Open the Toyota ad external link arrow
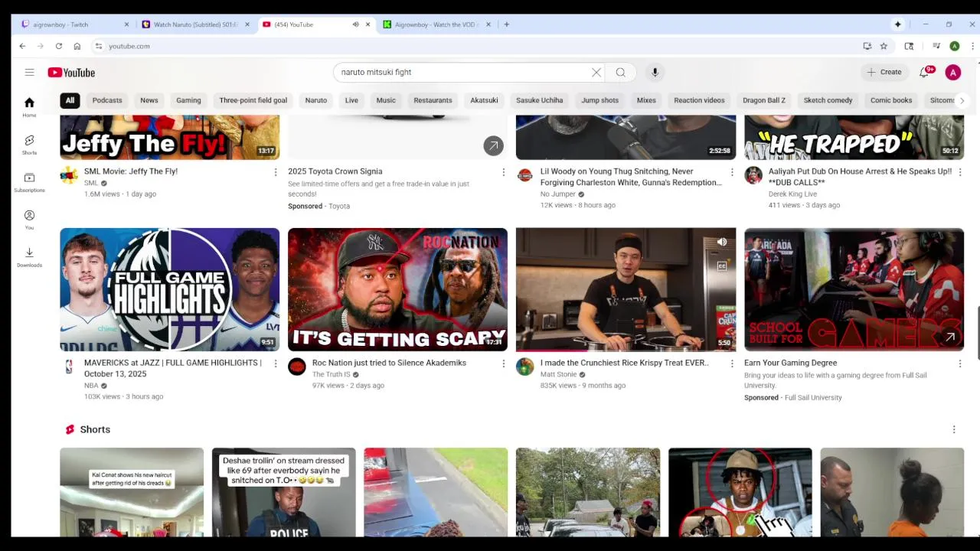Viewport: 980px width, 551px height. pos(493,145)
